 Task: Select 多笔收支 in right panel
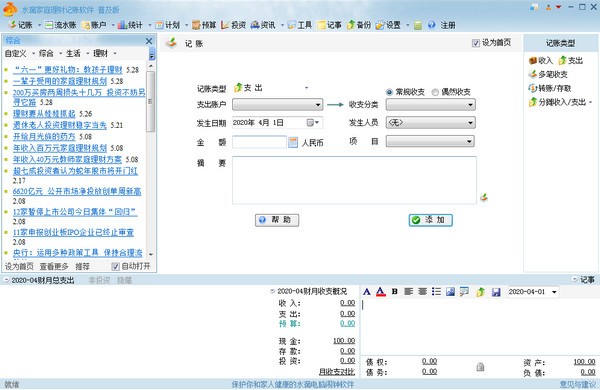tap(548, 74)
